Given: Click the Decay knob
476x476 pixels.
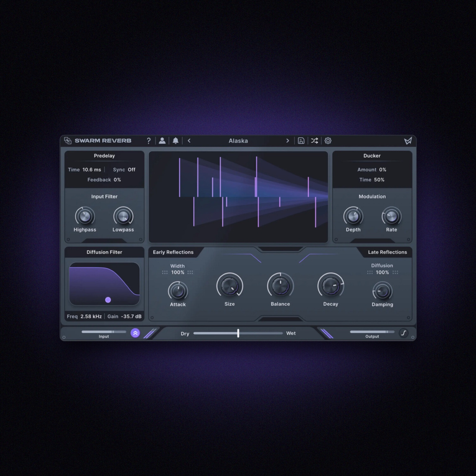Looking at the screenshot, I should click(x=331, y=286).
